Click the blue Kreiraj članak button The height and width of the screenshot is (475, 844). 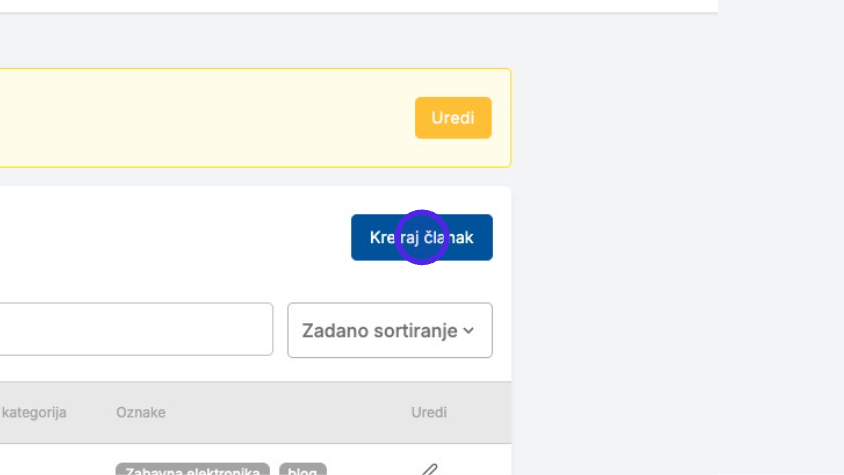click(421, 238)
